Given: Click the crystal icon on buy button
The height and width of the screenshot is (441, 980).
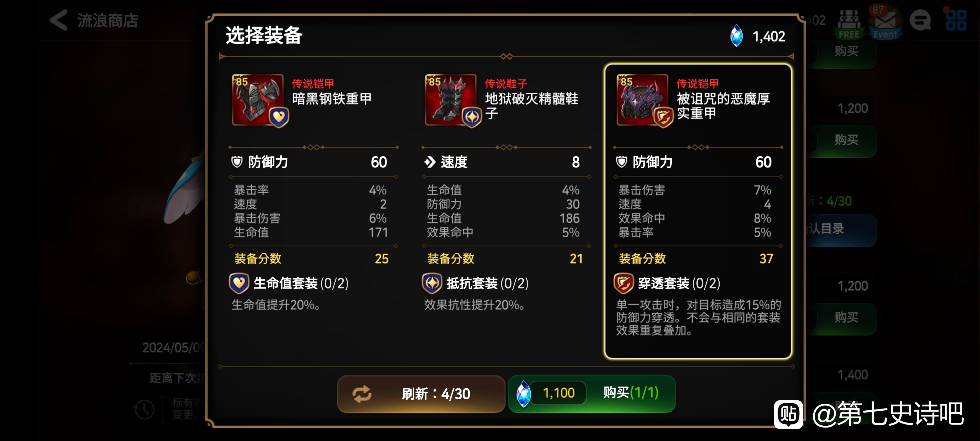Looking at the screenshot, I should click(x=523, y=394).
